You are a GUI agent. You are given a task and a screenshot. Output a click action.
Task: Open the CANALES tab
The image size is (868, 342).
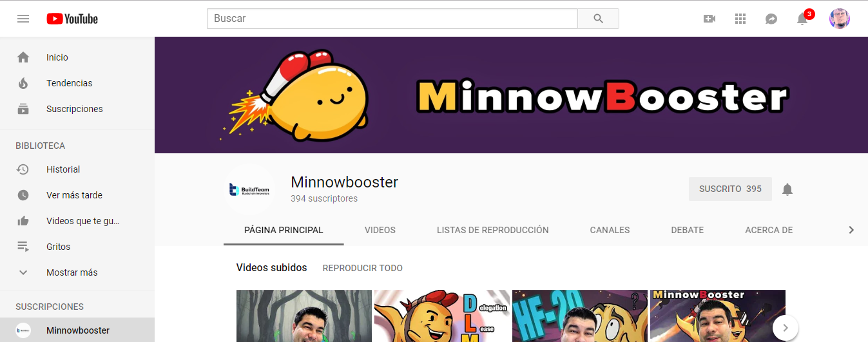[610, 230]
